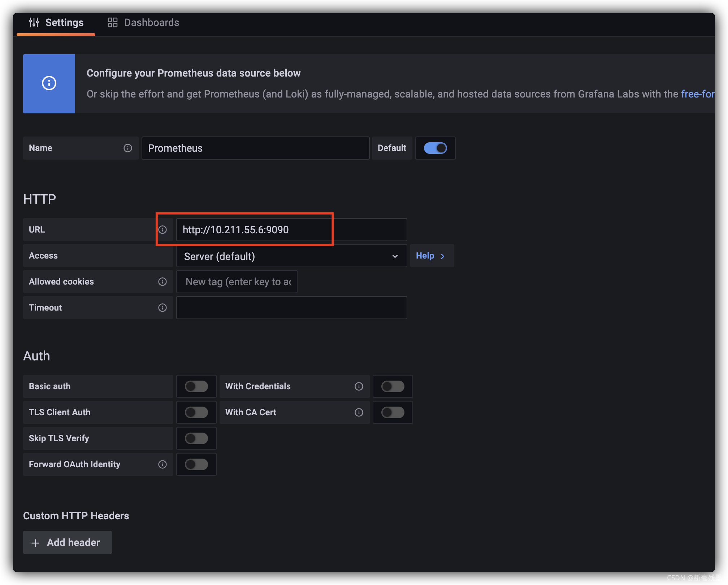Image resolution: width=728 pixels, height=585 pixels.
Task: Enable the Basic auth switch
Action: pyautogui.click(x=196, y=386)
